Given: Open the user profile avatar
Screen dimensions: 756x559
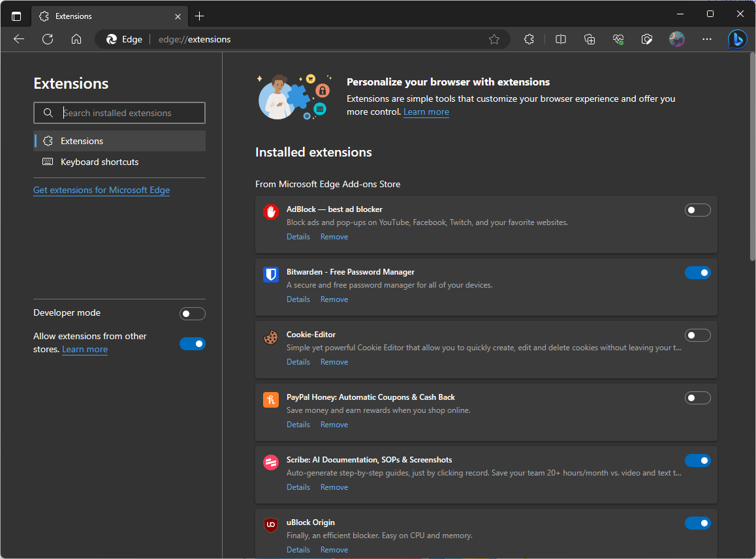Looking at the screenshot, I should pyautogui.click(x=677, y=39).
